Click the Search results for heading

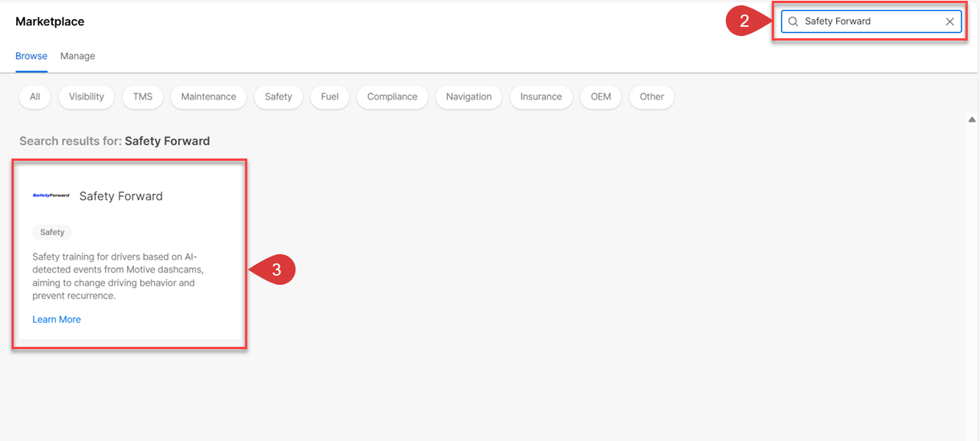coord(114,141)
